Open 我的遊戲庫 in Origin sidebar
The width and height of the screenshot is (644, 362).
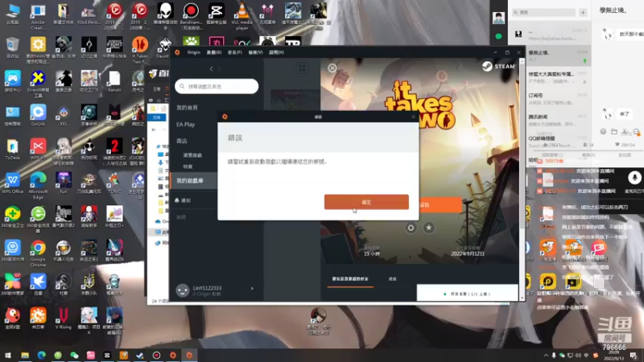pos(190,180)
